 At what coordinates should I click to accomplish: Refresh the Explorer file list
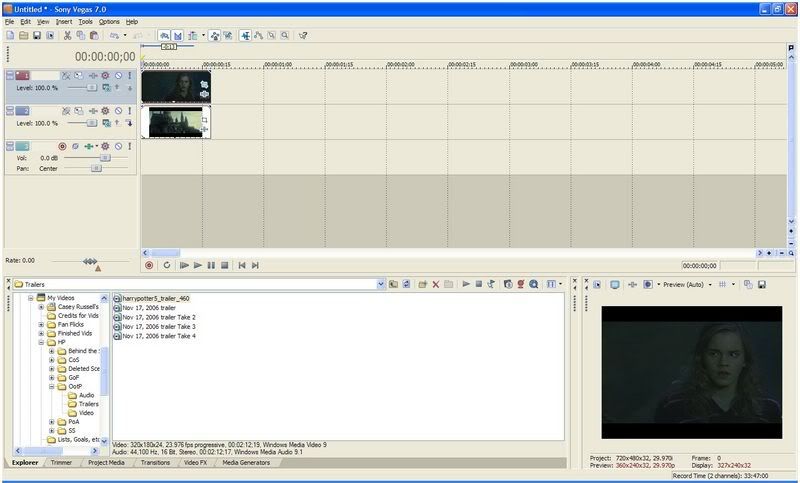pyautogui.click(x=406, y=284)
